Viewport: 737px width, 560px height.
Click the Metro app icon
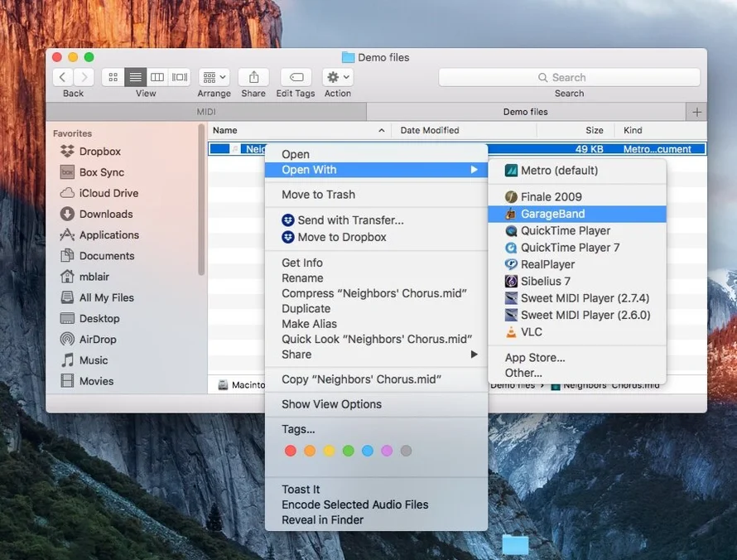point(511,170)
